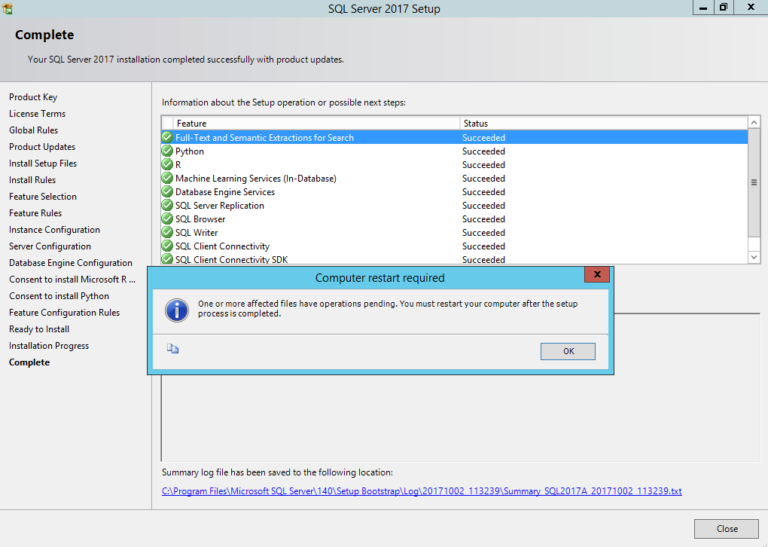Click scroll up arrow of feature list

754,122
